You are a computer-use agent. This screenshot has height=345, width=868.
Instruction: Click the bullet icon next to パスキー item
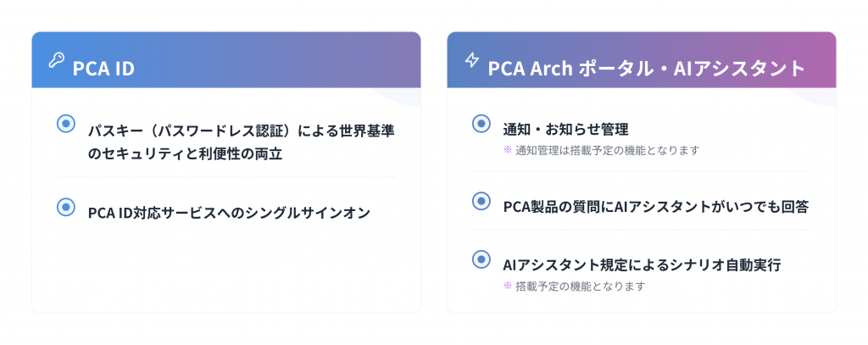65,124
